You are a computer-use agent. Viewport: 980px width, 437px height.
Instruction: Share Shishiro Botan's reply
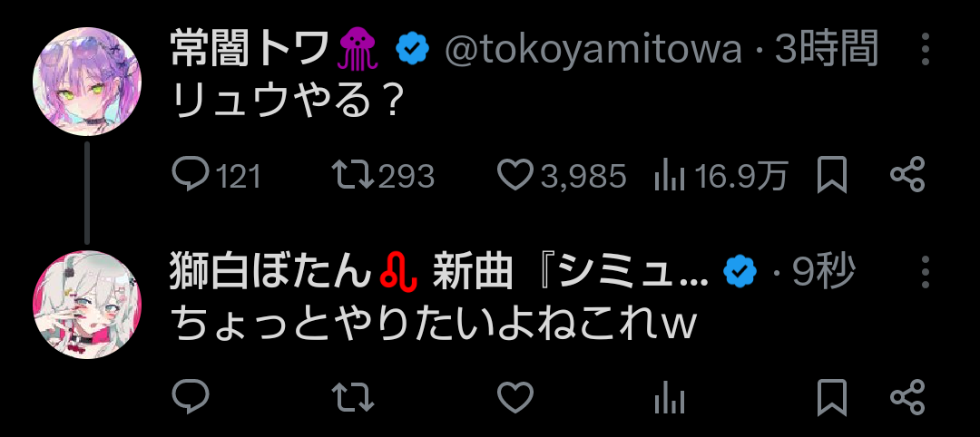point(906,397)
